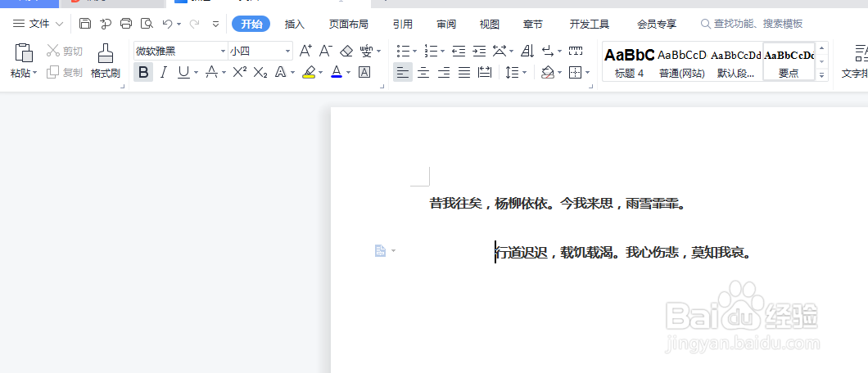The height and width of the screenshot is (373, 868).
Task: Select the Format Painter (格式刷) tool
Action: [x=105, y=61]
